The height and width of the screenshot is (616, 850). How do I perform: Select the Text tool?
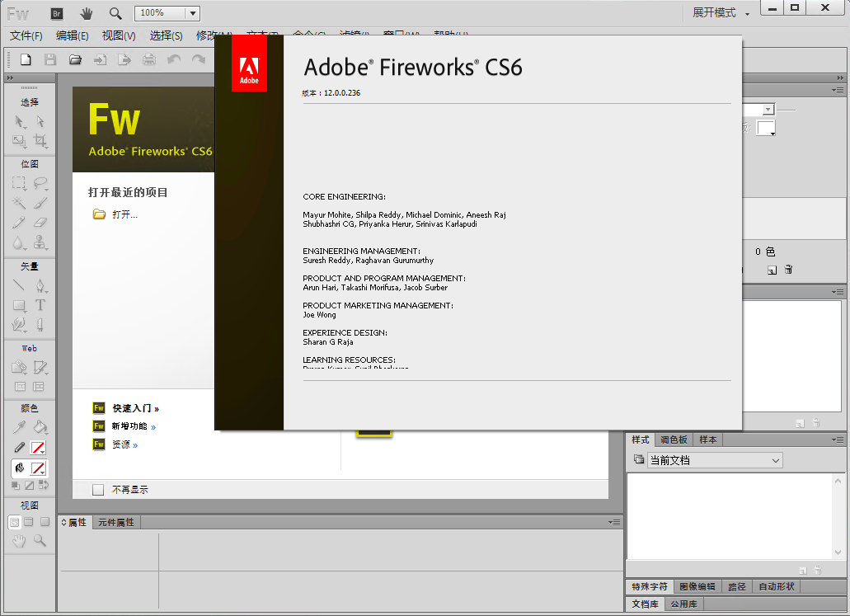click(40, 305)
